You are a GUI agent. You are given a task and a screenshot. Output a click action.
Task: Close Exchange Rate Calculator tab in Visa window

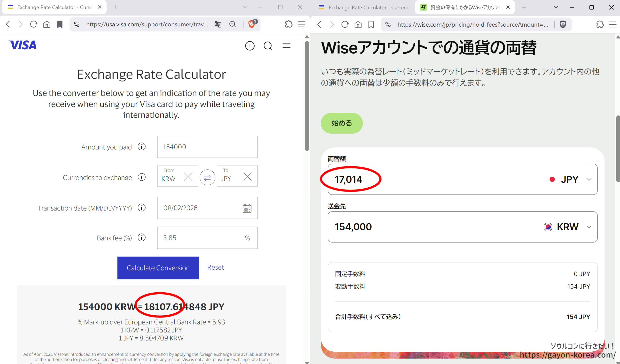point(100,7)
